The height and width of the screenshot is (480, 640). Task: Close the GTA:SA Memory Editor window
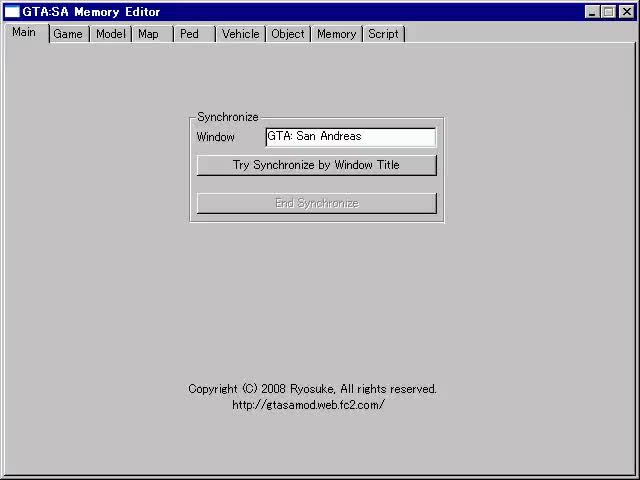[627, 12]
